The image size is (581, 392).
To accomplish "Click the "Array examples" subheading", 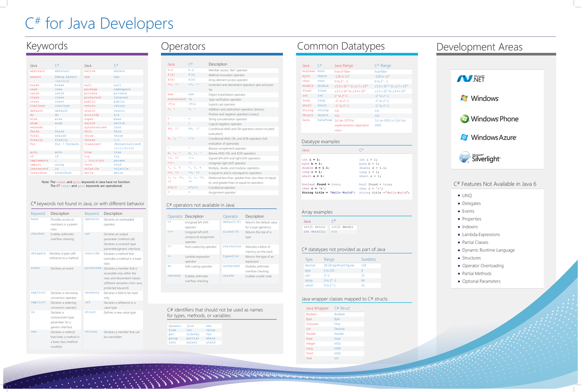I will [x=317, y=211].
